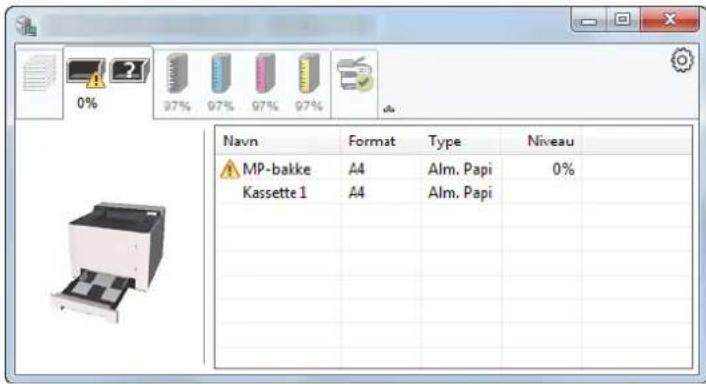The width and height of the screenshot is (706, 384).
Task: Click the black toner cartridge icon
Action: pos(176,73)
